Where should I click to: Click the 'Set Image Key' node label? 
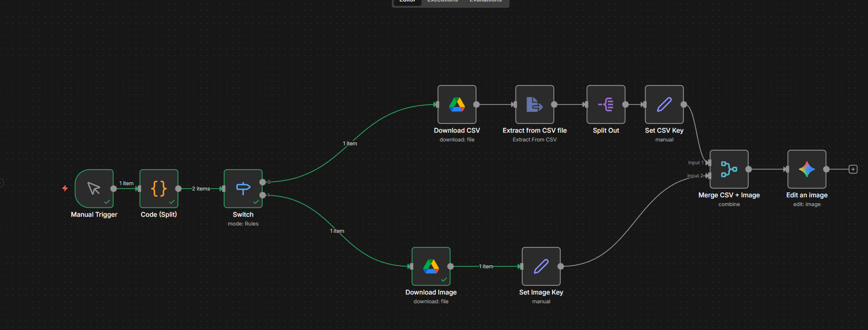click(541, 292)
